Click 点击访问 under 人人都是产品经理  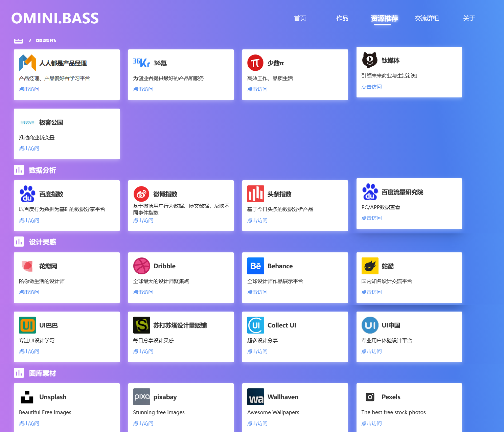[x=29, y=89]
